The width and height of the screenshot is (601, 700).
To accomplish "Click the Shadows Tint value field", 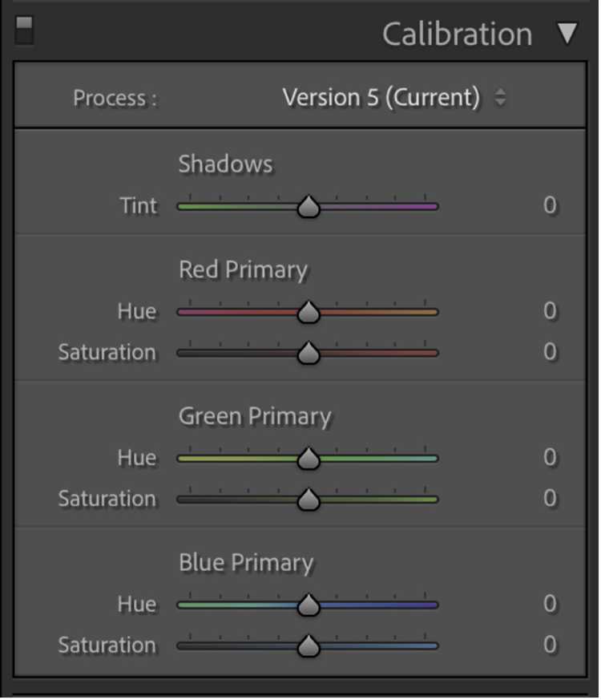I will click(550, 205).
